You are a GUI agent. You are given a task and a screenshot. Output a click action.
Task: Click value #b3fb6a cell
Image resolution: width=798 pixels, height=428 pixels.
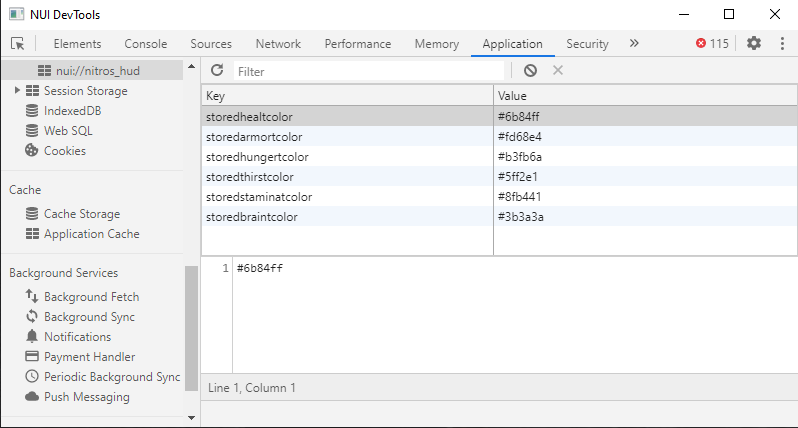pos(645,156)
